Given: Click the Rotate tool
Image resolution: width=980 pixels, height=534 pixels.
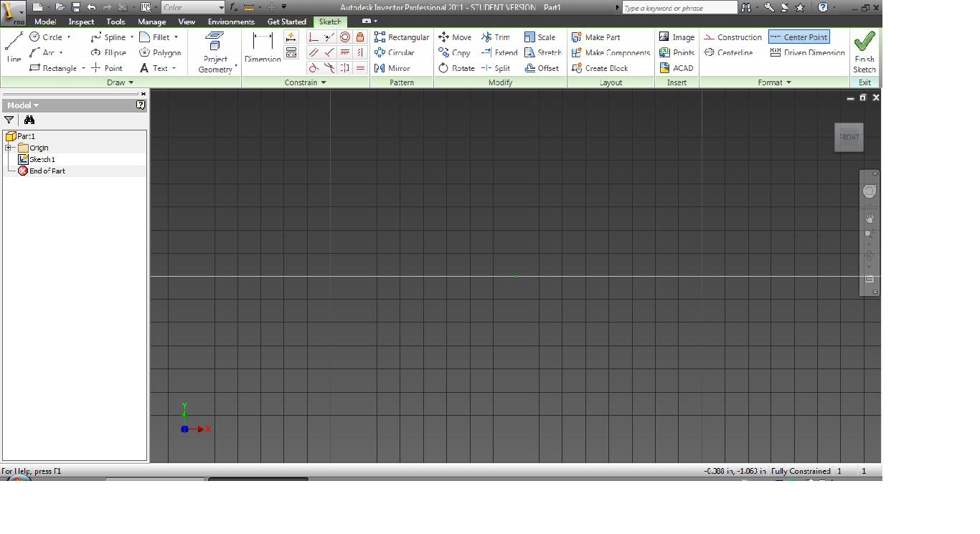Looking at the screenshot, I should coord(456,68).
